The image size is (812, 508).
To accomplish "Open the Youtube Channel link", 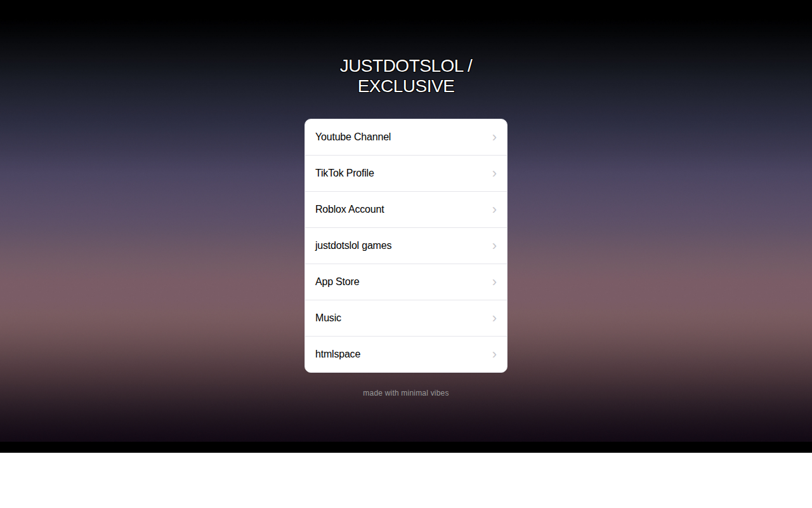I will [x=406, y=137].
